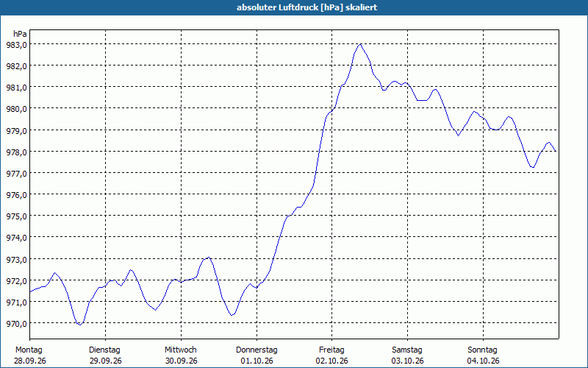
Task: Click the pressure curve peak at 983 hPa
Action: point(360,44)
